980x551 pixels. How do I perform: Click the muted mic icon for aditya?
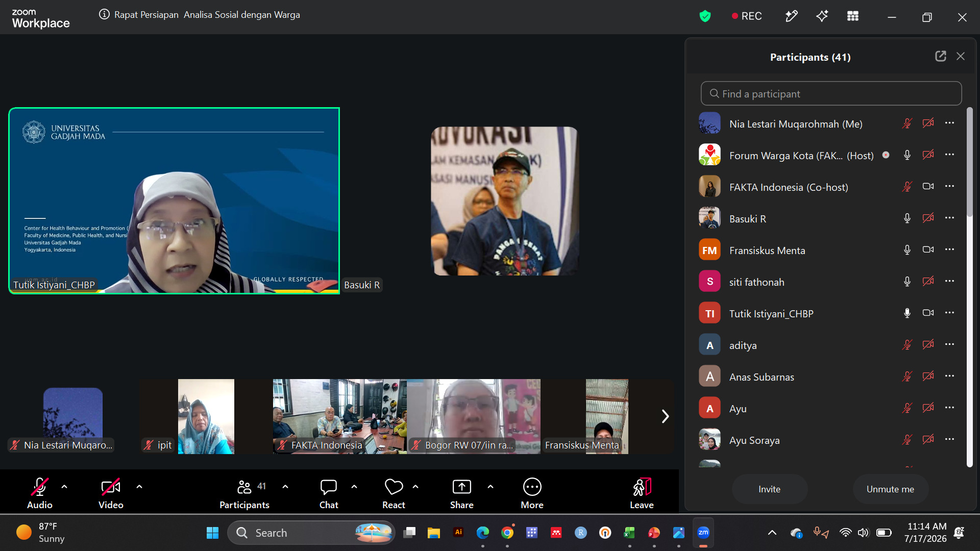pos(907,345)
